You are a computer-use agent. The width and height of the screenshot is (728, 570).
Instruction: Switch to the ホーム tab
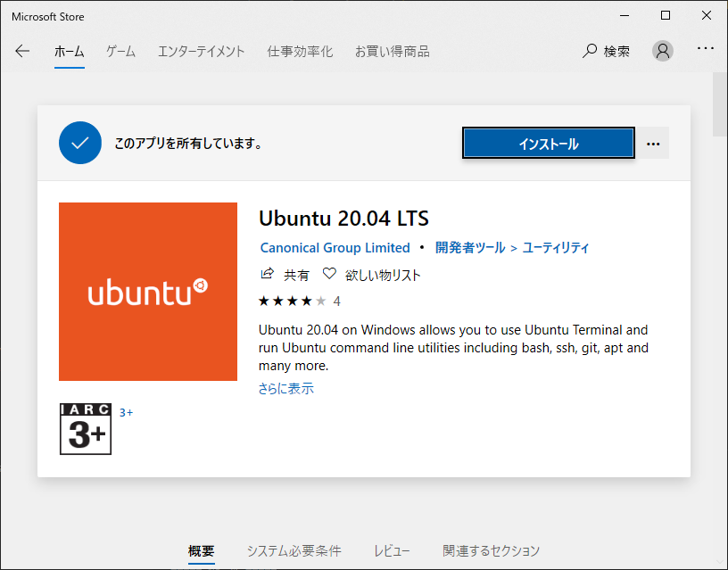[70, 51]
